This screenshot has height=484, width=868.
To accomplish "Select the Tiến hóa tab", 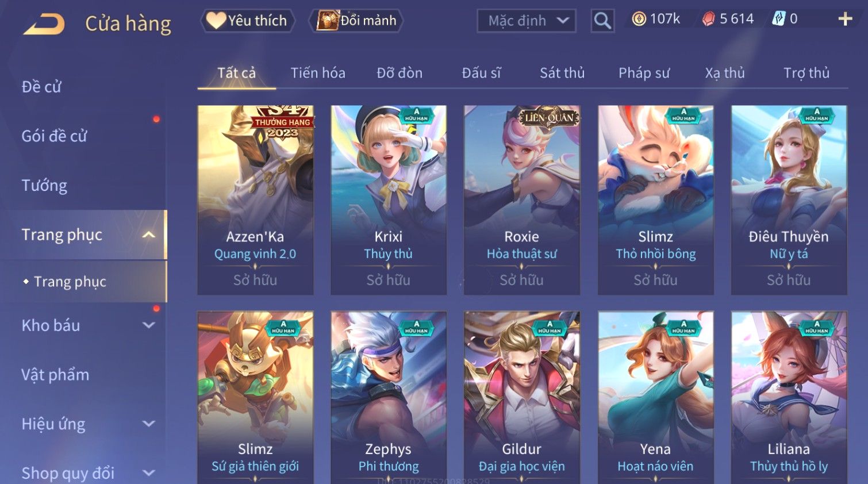I will pos(317,73).
